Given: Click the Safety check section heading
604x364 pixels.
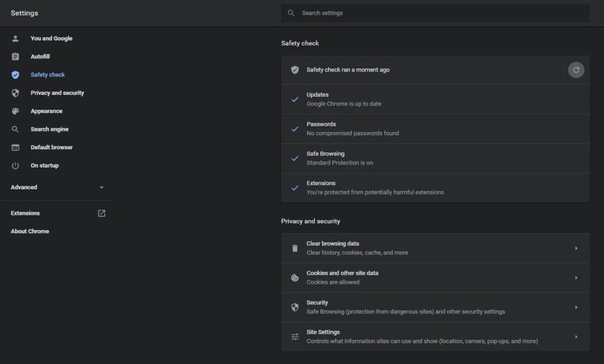Looking at the screenshot, I should [x=300, y=43].
